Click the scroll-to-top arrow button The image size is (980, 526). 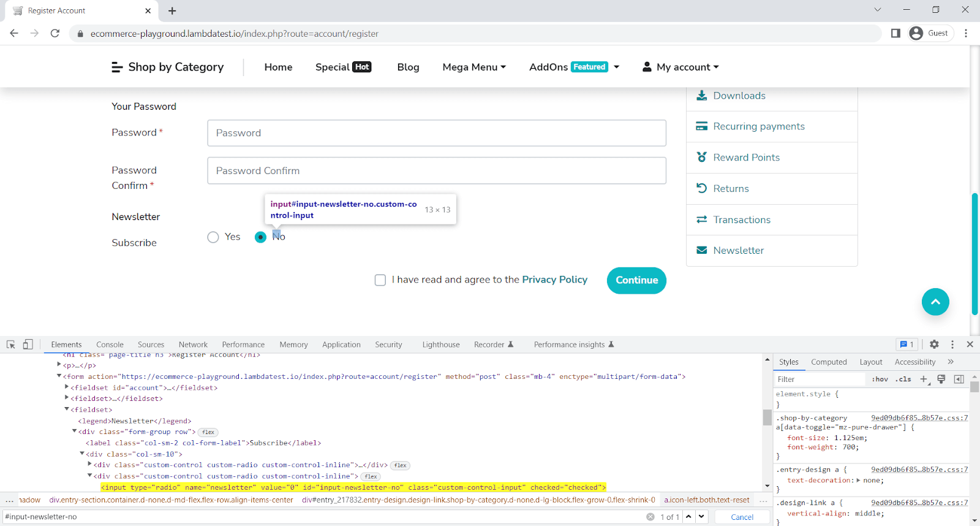(935, 302)
